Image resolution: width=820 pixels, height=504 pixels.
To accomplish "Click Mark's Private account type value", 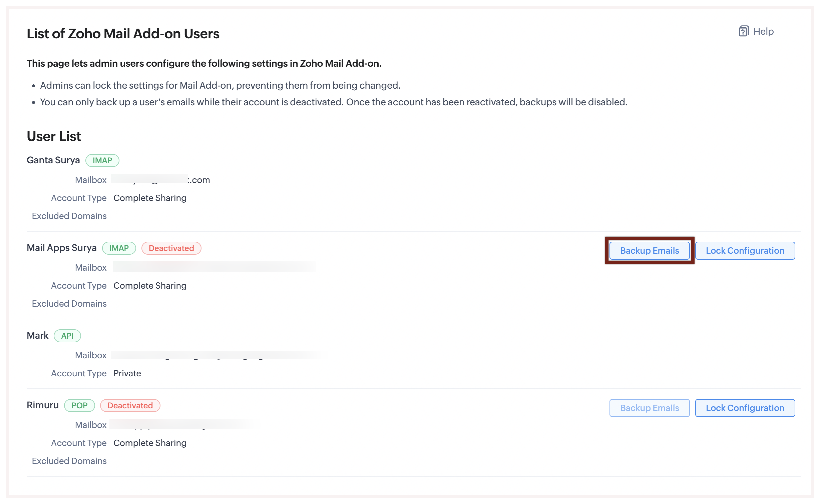I will (x=127, y=373).
